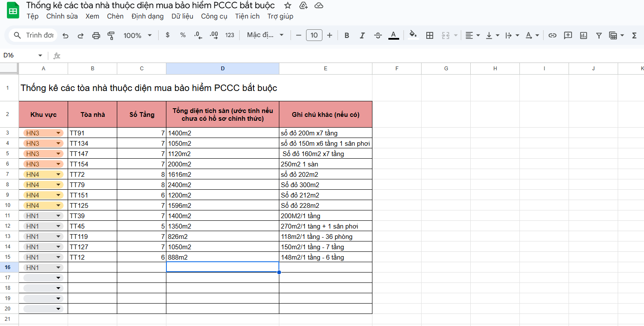The width and height of the screenshot is (644, 326).
Task: Toggle bold formatting
Action: [347, 35]
